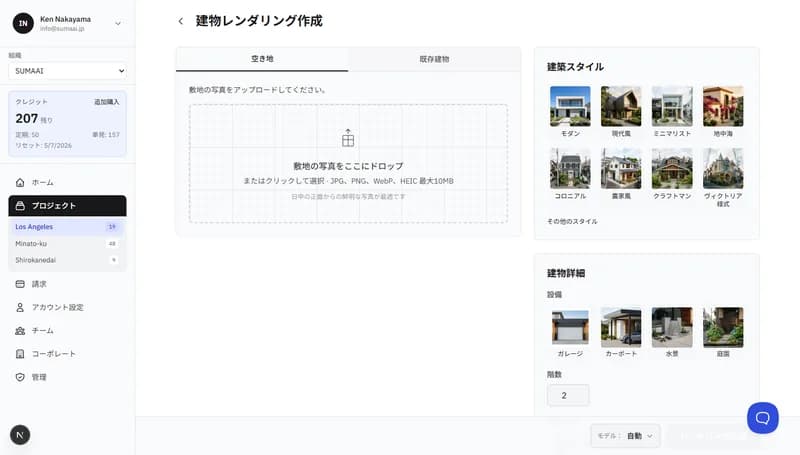Viewport: 800px width, 455px height.
Task: Switch to the 空き地 tab
Action: coord(262,59)
